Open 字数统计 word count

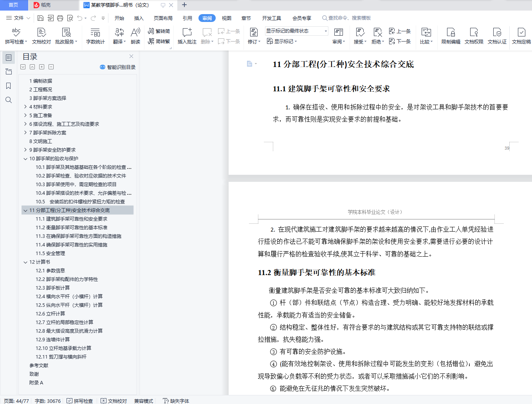click(96, 36)
